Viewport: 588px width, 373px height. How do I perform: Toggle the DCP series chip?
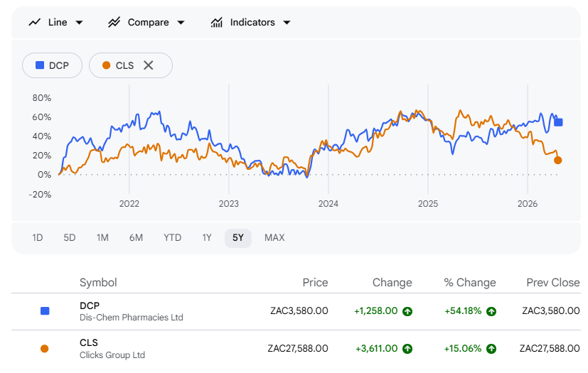coord(53,65)
